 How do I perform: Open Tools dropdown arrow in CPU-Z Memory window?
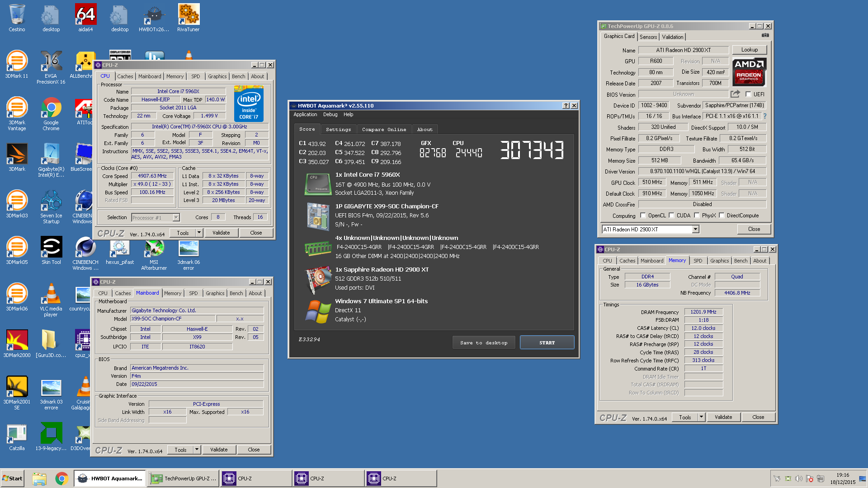(701, 417)
